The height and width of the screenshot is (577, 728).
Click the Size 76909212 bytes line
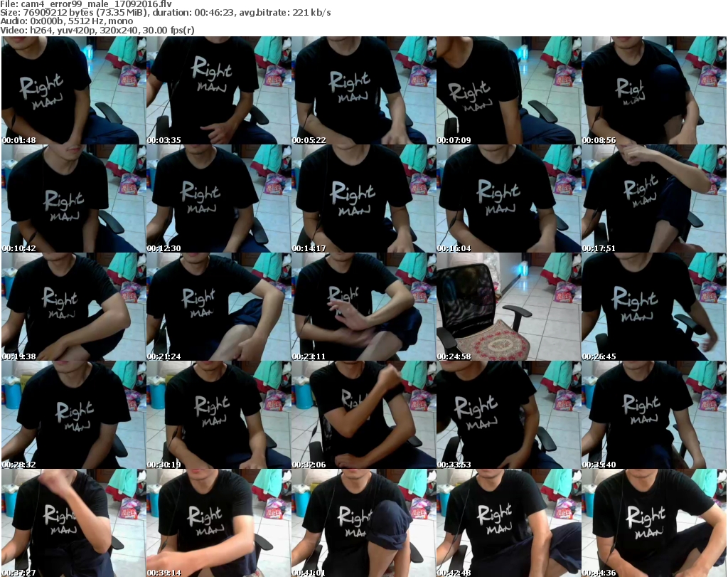pos(165,13)
